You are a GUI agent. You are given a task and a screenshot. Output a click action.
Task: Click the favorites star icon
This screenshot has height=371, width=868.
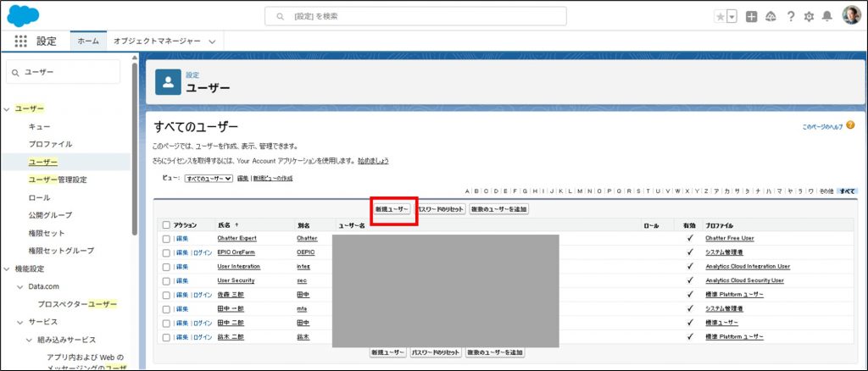click(720, 17)
